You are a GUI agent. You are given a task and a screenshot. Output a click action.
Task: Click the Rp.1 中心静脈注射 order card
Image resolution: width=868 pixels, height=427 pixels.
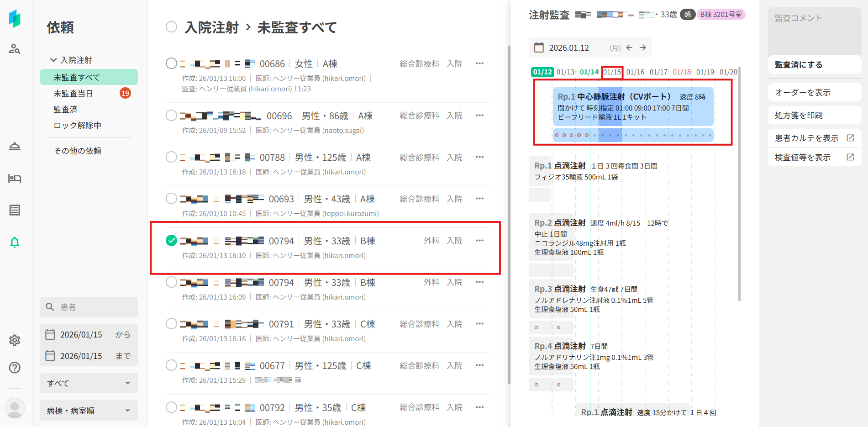pos(633,107)
